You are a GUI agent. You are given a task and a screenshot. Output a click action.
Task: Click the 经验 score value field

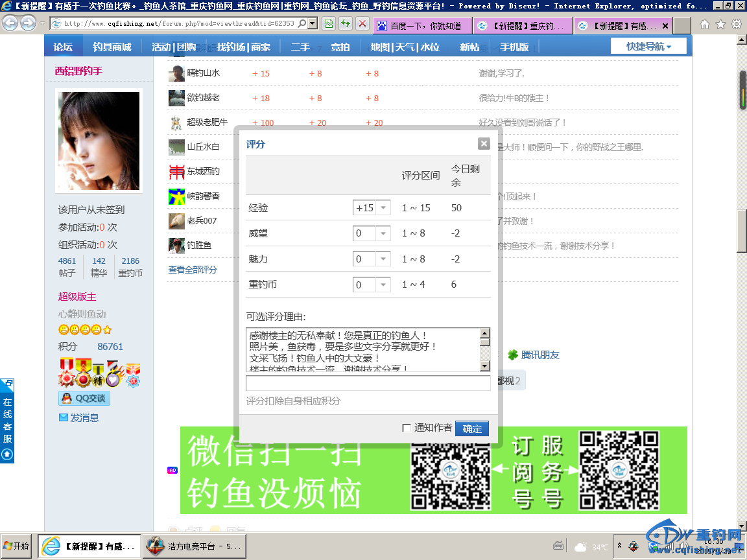(364, 207)
